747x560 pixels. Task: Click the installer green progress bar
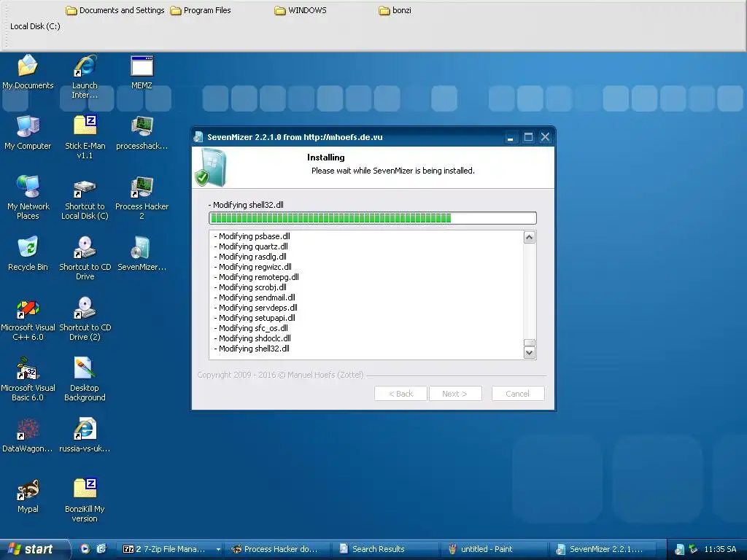point(373,218)
